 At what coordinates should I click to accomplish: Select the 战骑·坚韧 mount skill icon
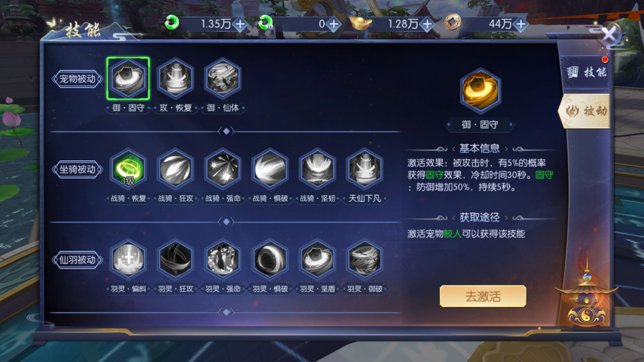[317, 169]
